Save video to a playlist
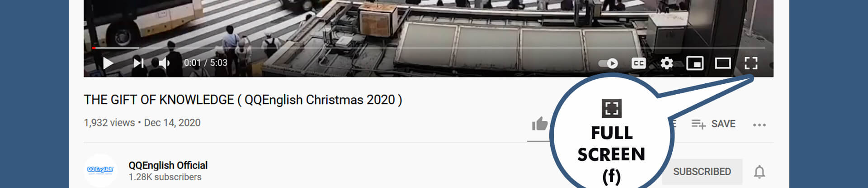The width and height of the screenshot is (868, 188). pyautogui.click(x=713, y=124)
